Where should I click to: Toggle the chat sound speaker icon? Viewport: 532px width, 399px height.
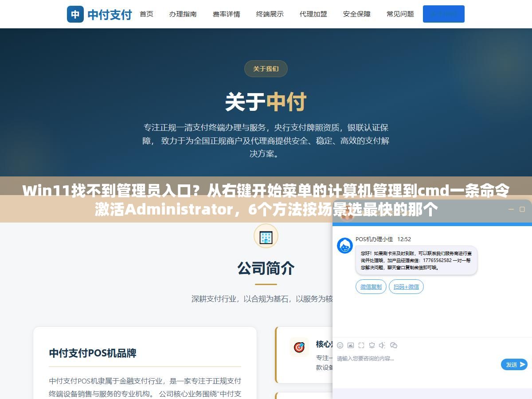[x=382, y=345]
